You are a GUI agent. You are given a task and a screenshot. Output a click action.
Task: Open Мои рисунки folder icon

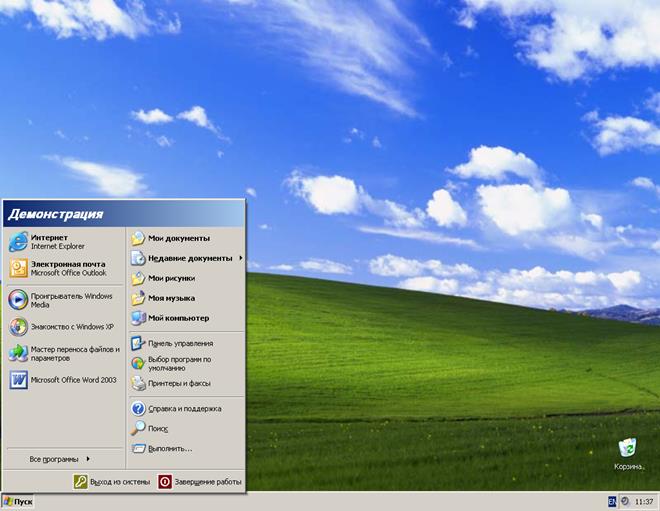[138, 278]
